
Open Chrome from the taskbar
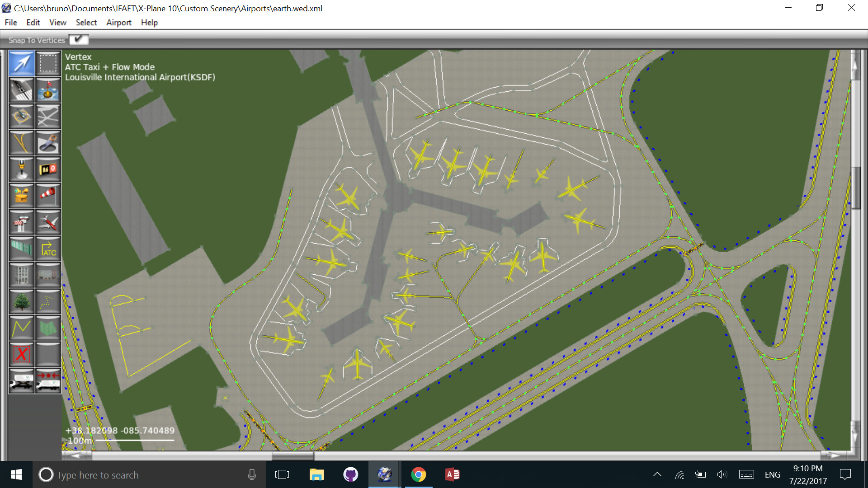point(418,474)
